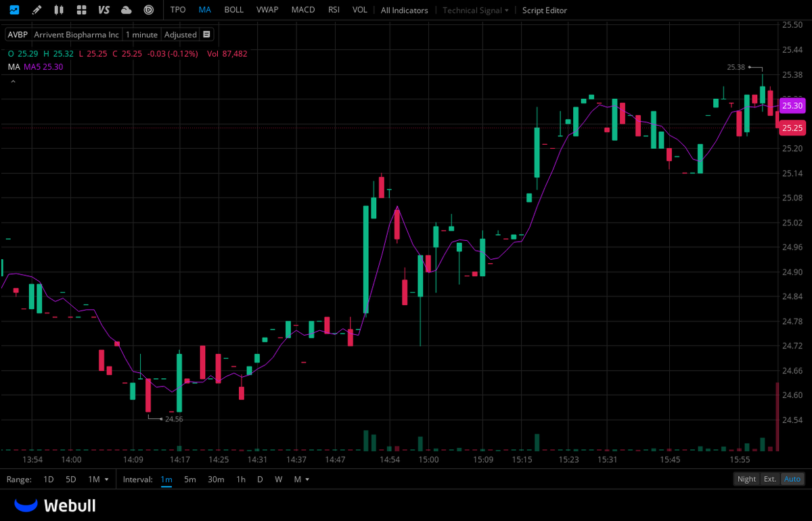Select the W weekly interval
Viewport: 812px width, 521px height.
[x=279, y=479]
